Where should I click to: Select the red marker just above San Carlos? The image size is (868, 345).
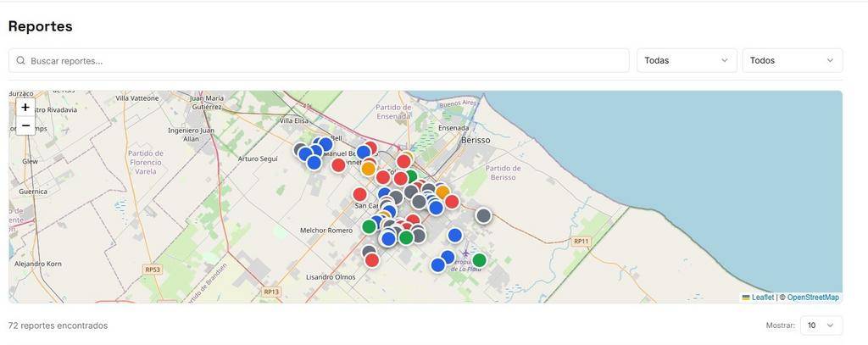click(x=359, y=194)
